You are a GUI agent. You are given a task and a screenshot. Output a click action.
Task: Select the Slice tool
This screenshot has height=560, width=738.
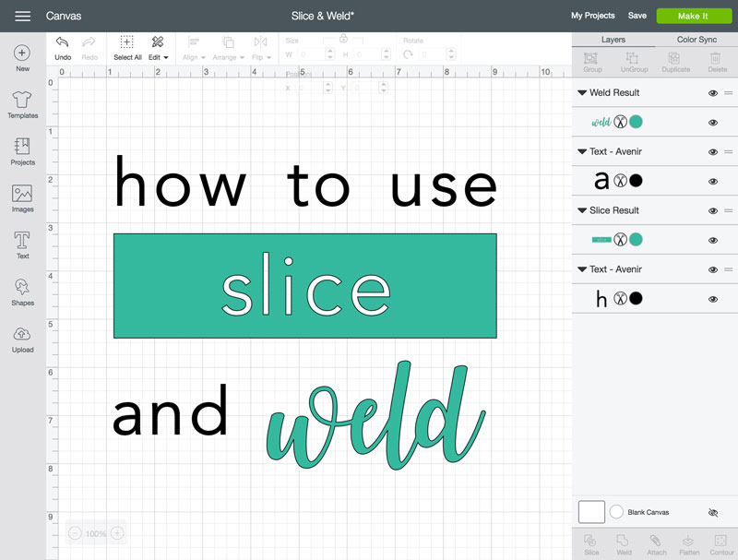tap(591, 544)
